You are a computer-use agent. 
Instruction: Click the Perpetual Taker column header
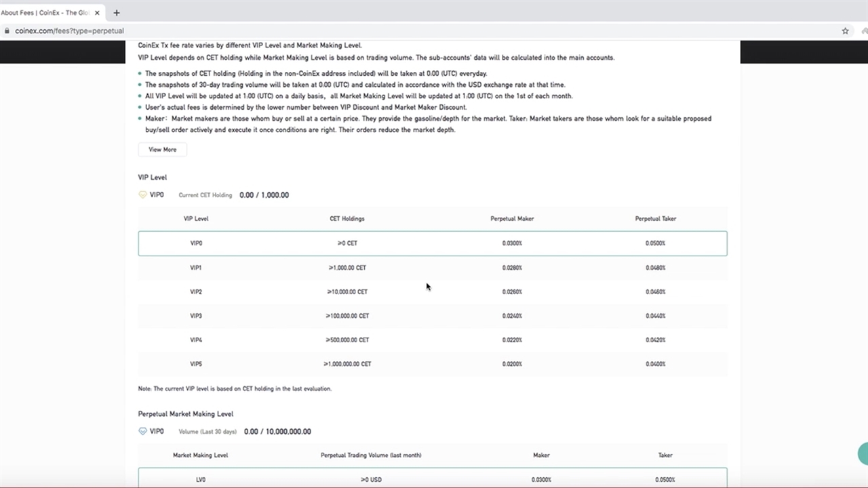pyautogui.click(x=655, y=219)
